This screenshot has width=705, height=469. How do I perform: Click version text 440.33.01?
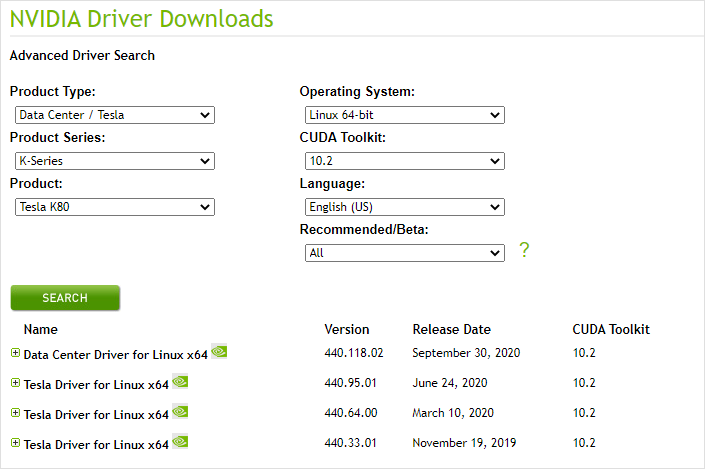[x=350, y=443]
